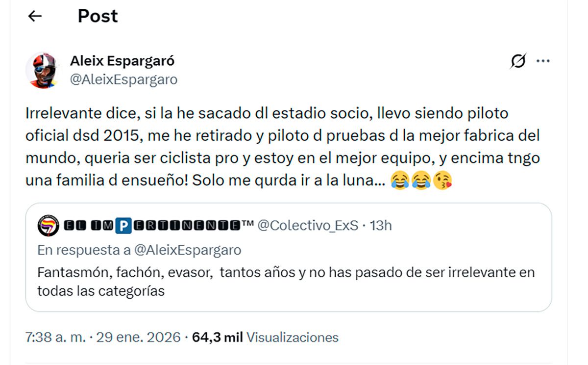
Task: Open the Aleix Espargaró display name link
Action: pyautogui.click(x=122, y=61)
